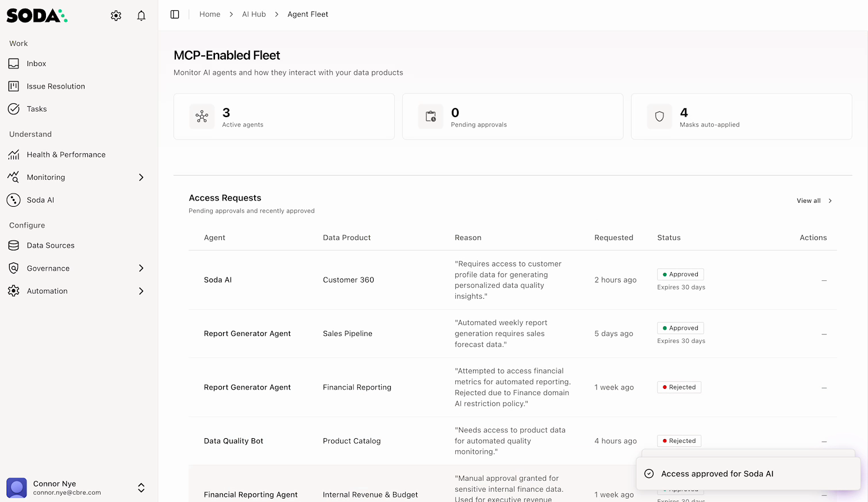Image resolution: width=868 pixels, height=502 pixels.
Task: Click the Data Sources database icon
Action: pyautogui.click(x=14, y=245)
